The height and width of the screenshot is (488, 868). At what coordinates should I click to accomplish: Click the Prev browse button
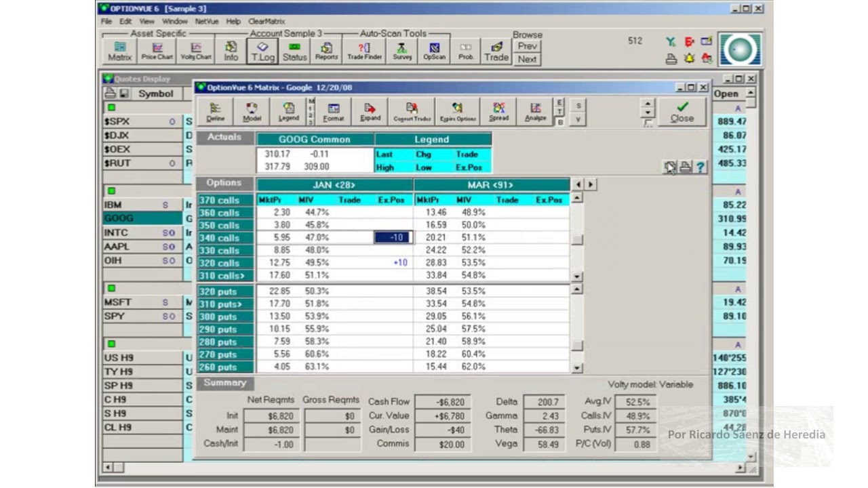[x=527, y=46]
